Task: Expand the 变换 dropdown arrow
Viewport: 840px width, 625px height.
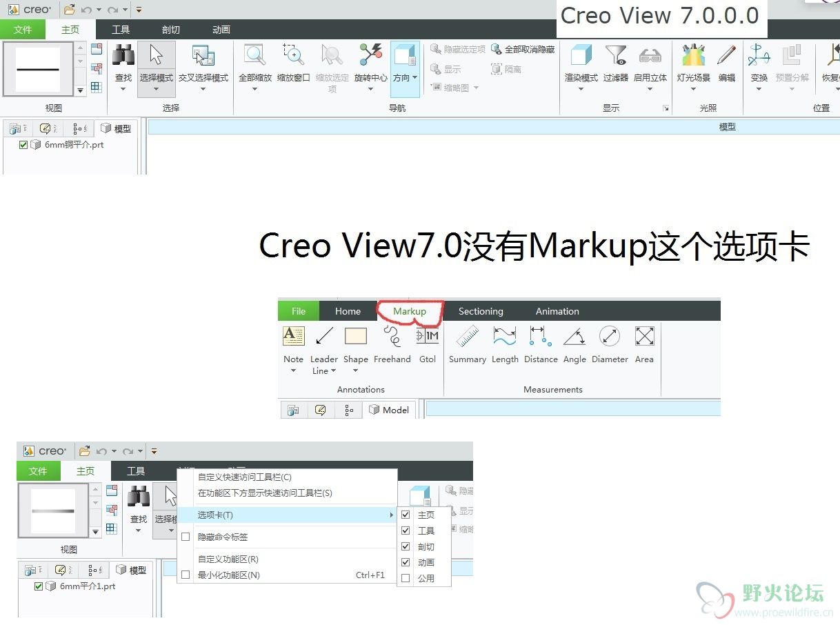Action: [x=759, y=89]
